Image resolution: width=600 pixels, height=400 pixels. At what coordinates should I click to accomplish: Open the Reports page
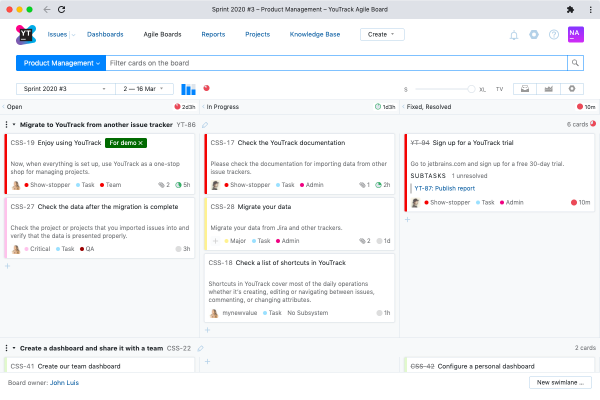[x=213, y=34]
